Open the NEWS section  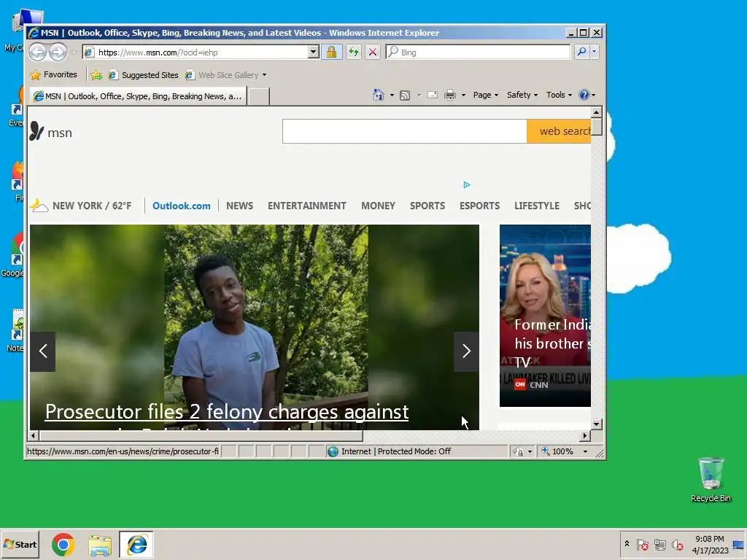[239, 206]
